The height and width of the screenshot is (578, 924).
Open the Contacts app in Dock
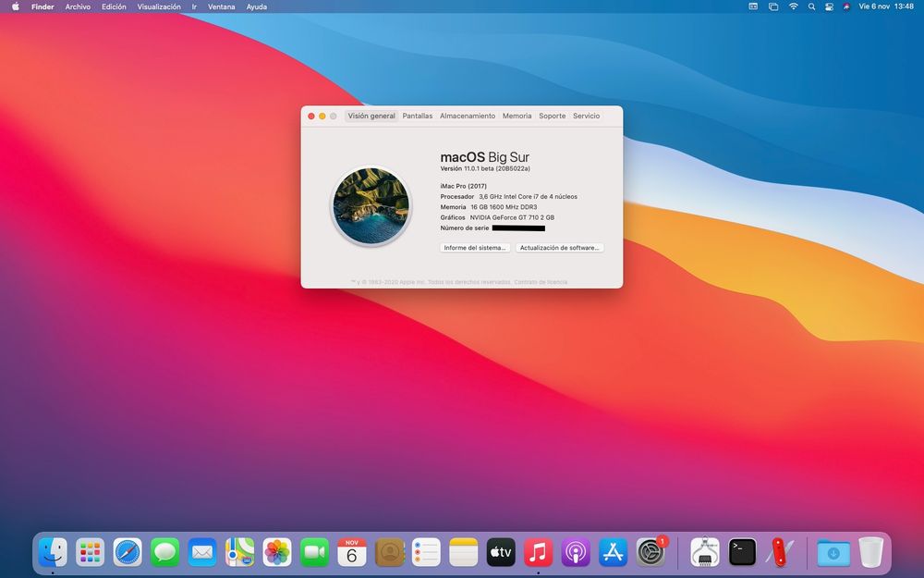point(390,553)
